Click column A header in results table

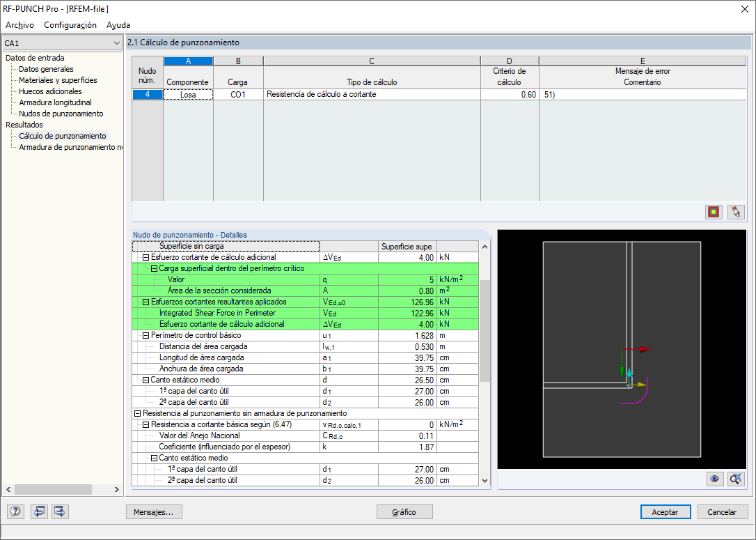pos(188,61)
